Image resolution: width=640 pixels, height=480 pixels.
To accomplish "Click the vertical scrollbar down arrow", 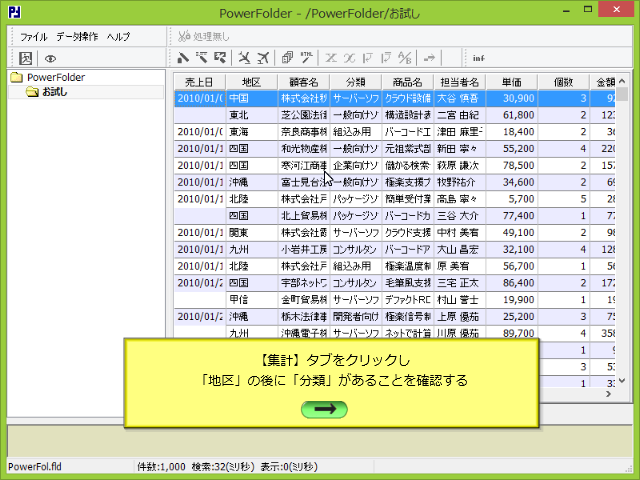I will coord(622,380).
